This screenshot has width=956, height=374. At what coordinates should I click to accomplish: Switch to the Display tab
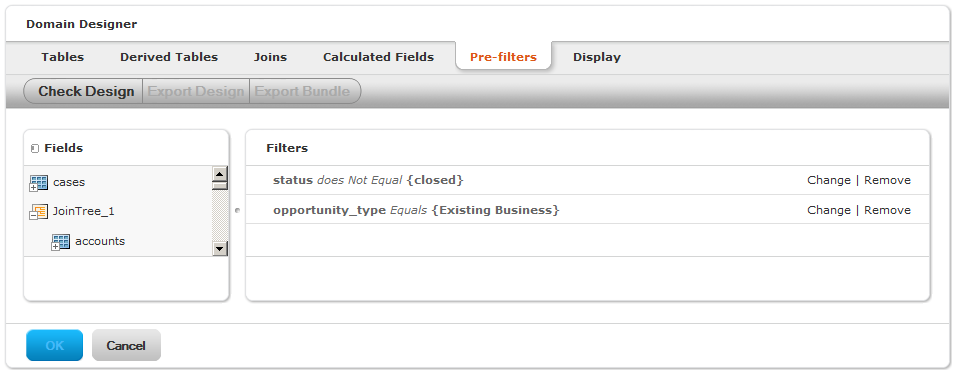(597, 57)
